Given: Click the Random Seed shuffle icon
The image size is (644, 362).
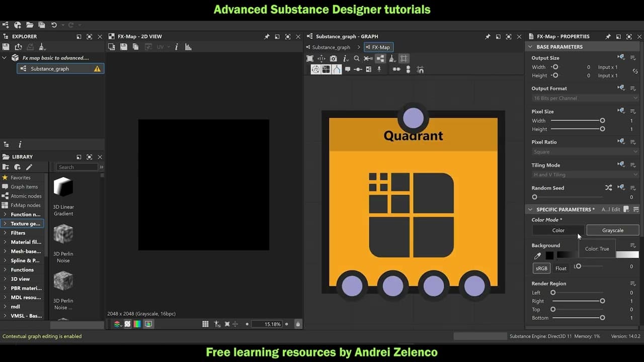Looking at the screenshot, I should 608,188.
